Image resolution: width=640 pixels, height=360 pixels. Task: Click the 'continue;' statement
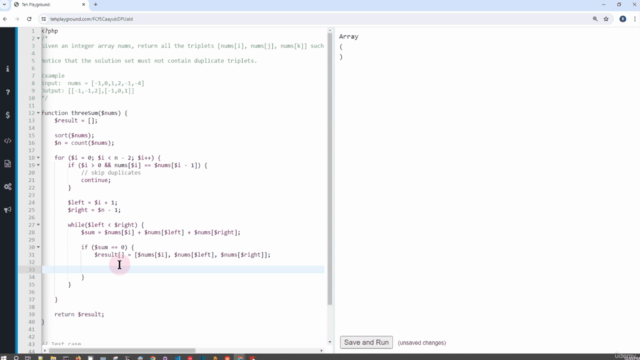click(96, 180)
